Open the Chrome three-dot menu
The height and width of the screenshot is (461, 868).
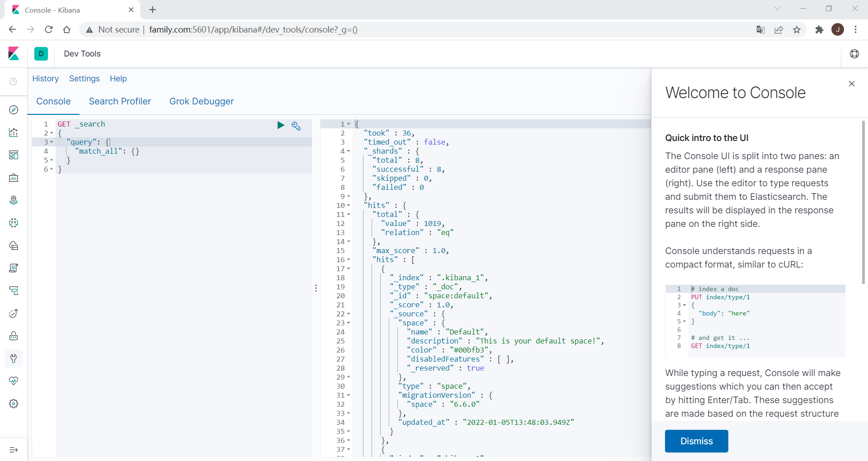coord(855,30)
